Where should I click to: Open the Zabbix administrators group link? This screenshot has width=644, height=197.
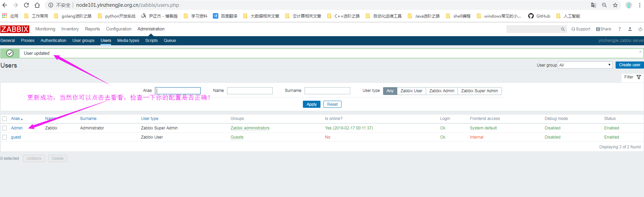(x=250, y=128)
